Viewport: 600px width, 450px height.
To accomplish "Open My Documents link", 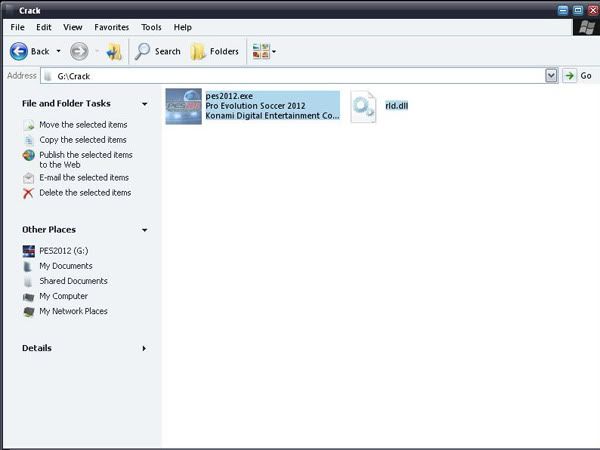I will tap(66, 266).
